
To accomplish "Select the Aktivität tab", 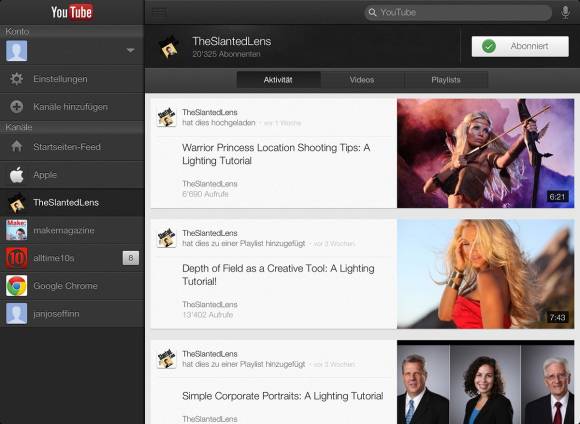I will click(x=278, y=80).
